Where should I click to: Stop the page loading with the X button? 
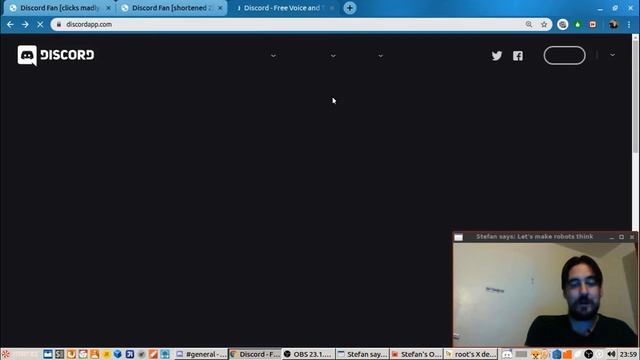click(x=40, y=24)
